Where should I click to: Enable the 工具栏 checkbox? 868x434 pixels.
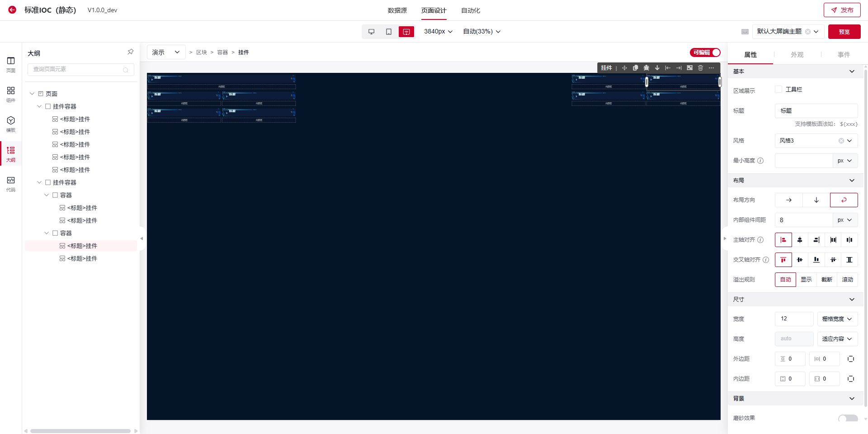[x=778, y=90]
